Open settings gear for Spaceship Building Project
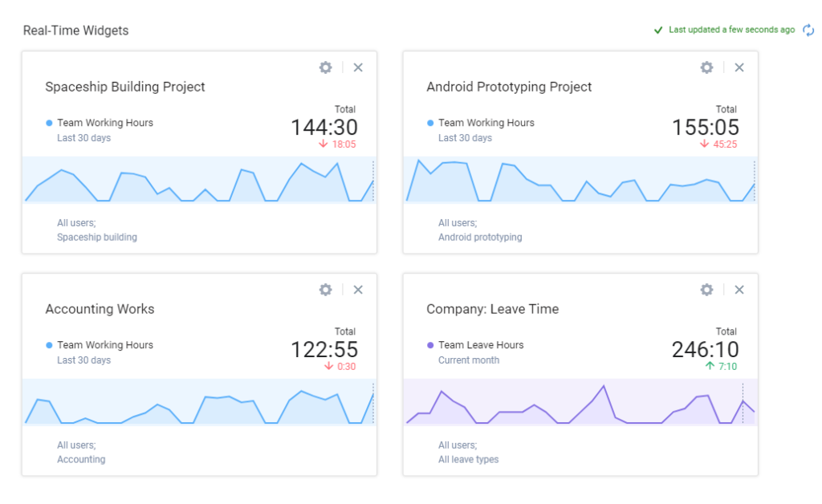 pyautogui.click(x=326, y=67)
